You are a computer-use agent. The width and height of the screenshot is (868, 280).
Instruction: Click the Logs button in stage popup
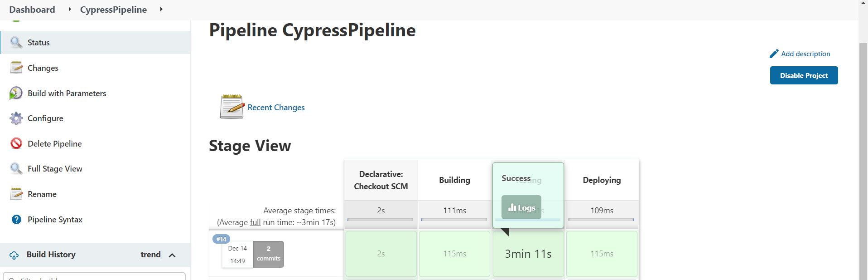pos(521,207)
